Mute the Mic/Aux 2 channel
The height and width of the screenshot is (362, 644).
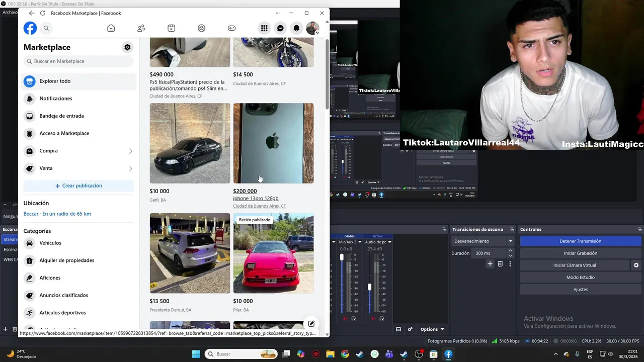point(345,319)
